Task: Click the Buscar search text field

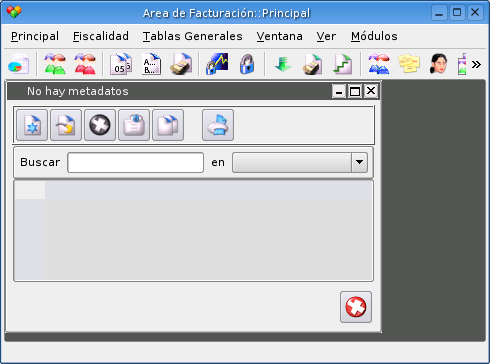Action: [136, 163]
